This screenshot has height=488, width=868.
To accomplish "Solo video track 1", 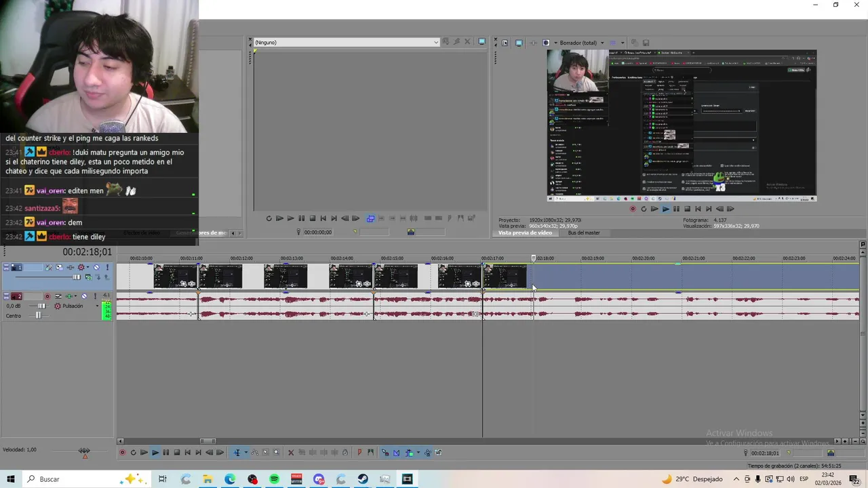I will coord(107,267).
